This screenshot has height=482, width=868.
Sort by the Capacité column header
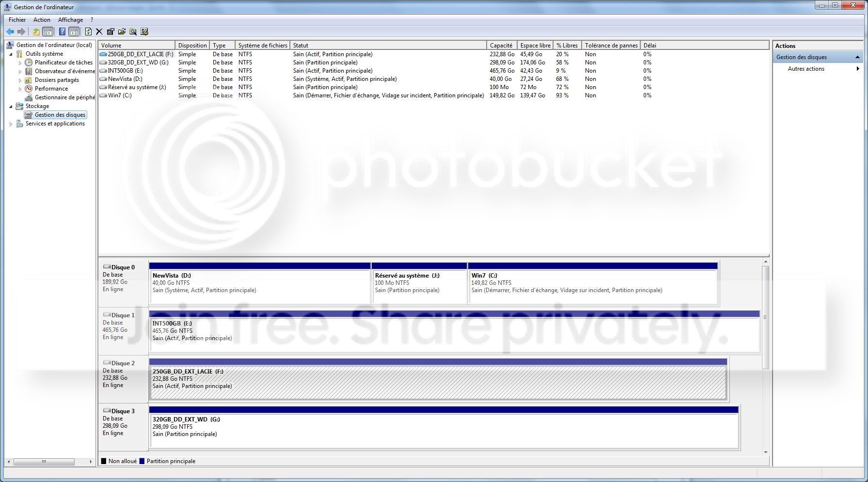point(502,45)
